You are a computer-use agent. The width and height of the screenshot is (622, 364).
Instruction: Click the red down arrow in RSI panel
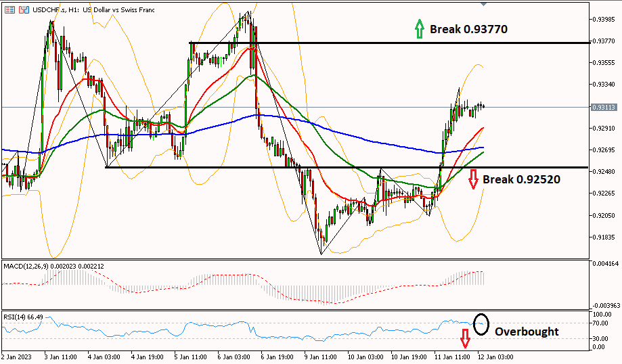(x=465, y=337)
